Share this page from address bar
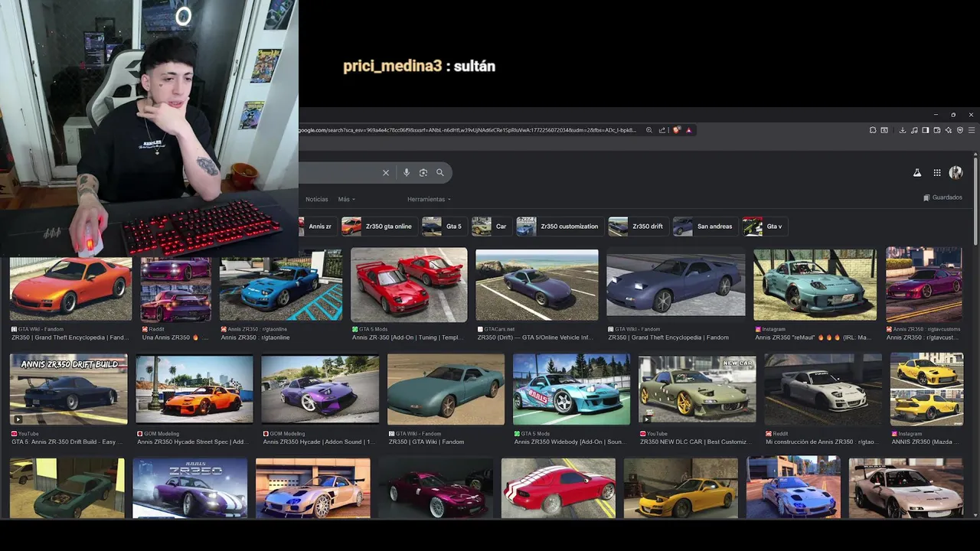The width and height of the screenshot is (980, 551). point(662,130)
